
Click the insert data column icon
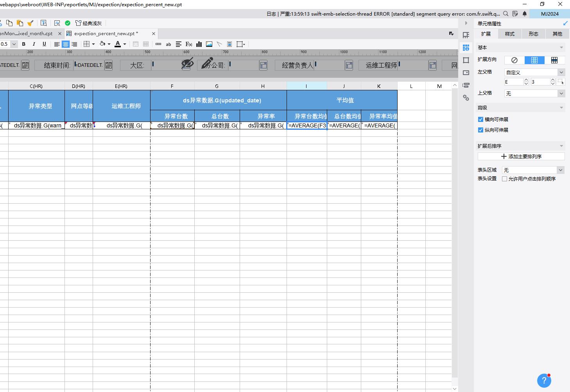click(158, 44)
